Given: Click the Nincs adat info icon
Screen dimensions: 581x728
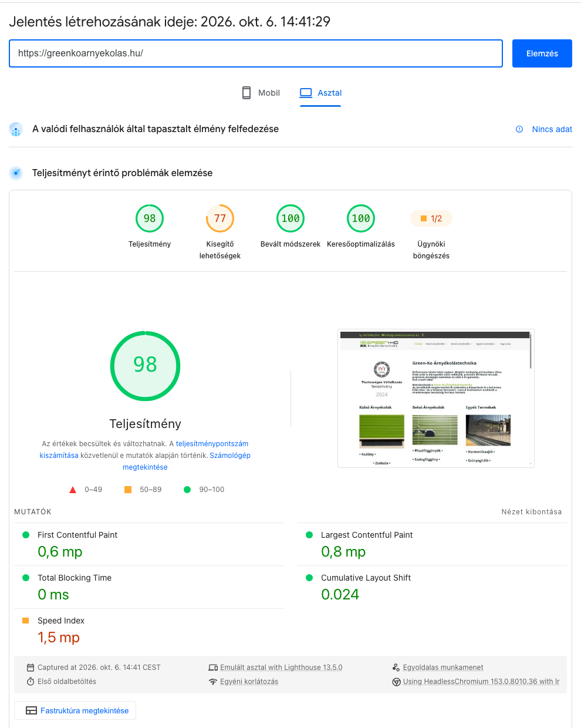Looking at the screenshot, I should point(519,129).
